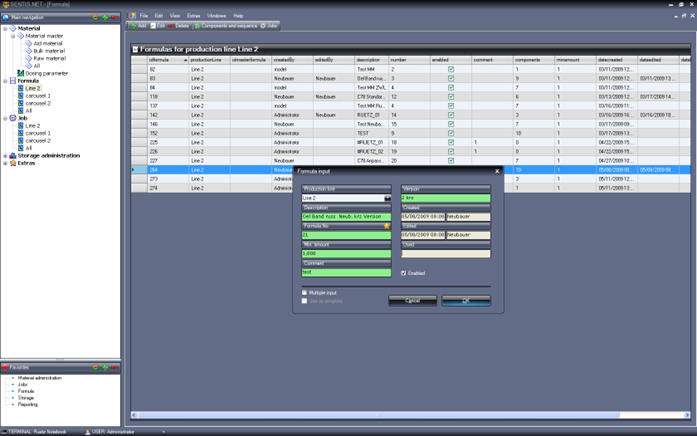Click the star icon beside Formula No
Screen dimensions: 697x436
[387, 226]
